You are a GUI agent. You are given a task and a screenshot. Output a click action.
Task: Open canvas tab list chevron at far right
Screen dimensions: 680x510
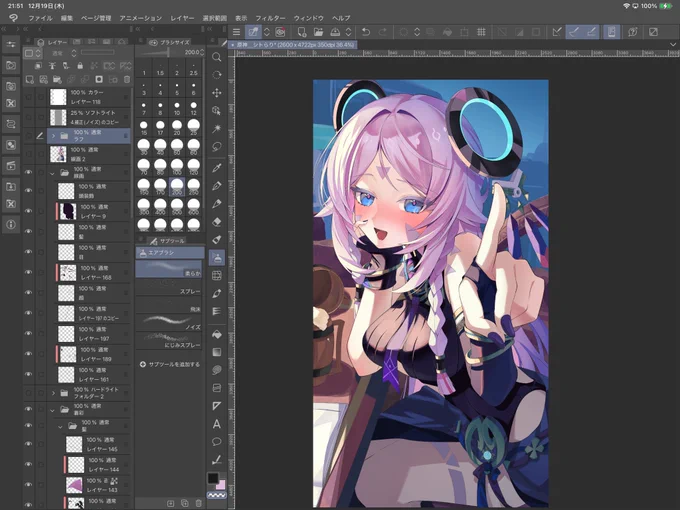(673, 44)
